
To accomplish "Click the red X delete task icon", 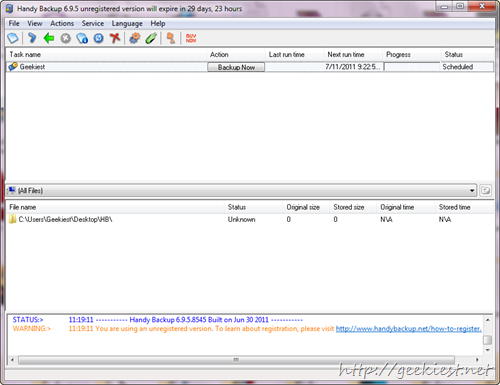I will (115, 38).
